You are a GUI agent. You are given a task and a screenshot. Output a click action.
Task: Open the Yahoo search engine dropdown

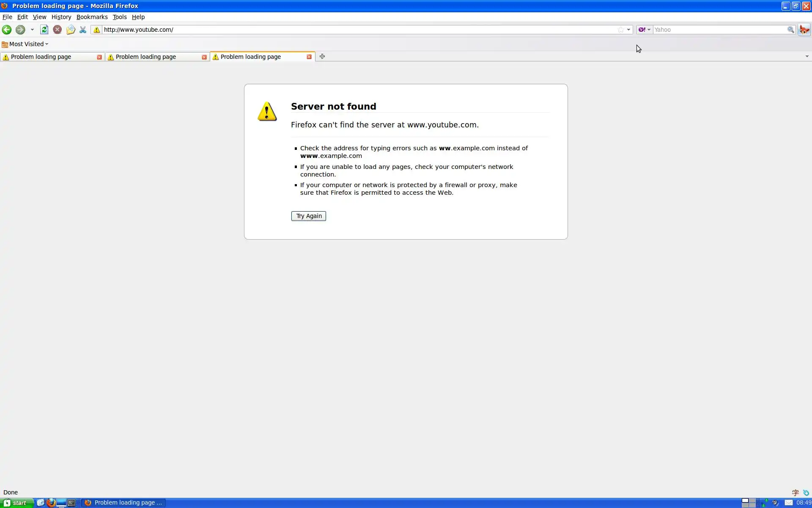tap(645, 30)
